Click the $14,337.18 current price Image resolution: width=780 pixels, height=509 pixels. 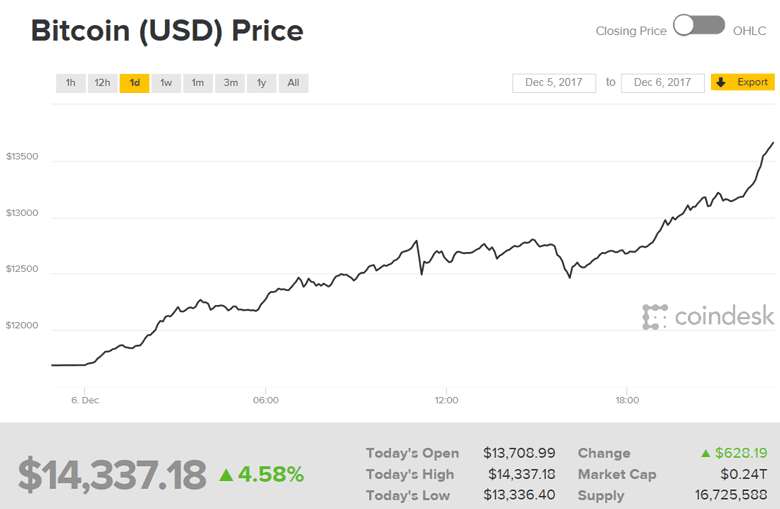(112, 474)
